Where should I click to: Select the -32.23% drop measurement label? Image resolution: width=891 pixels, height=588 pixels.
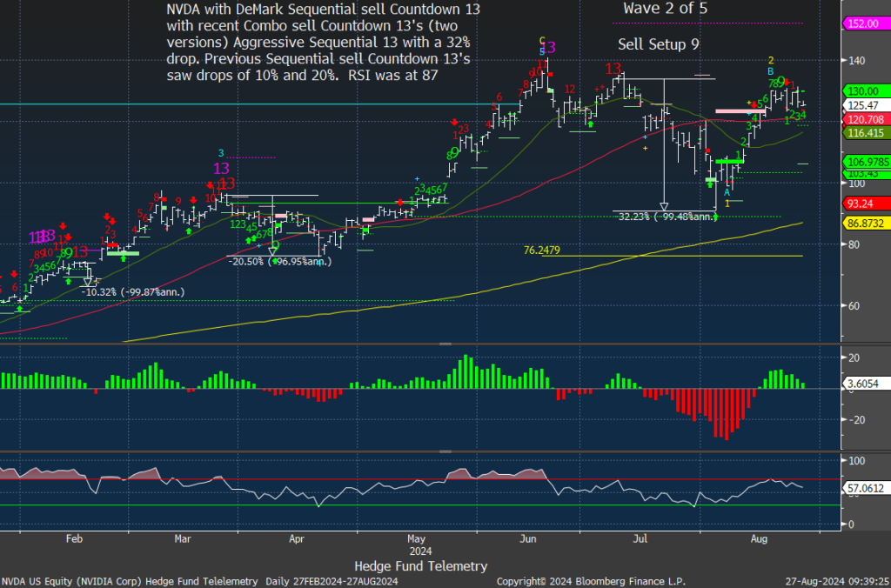[x=667, y=217]
